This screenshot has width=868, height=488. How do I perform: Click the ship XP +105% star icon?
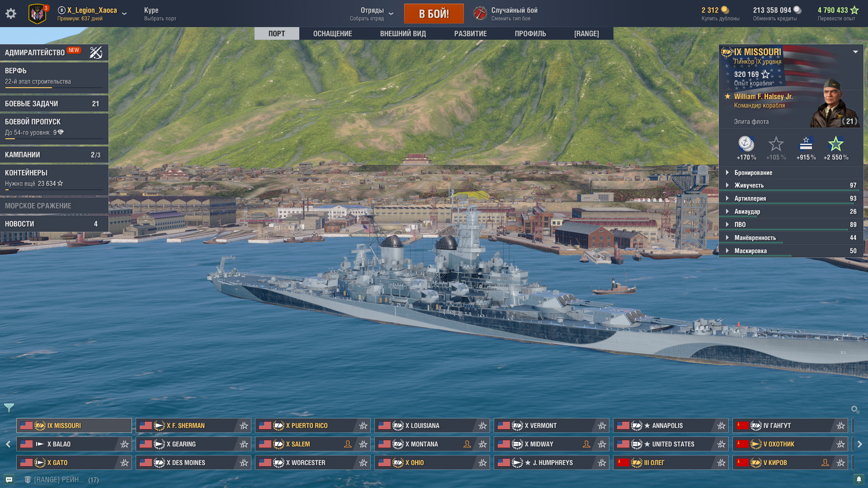(x=776, y=144)
